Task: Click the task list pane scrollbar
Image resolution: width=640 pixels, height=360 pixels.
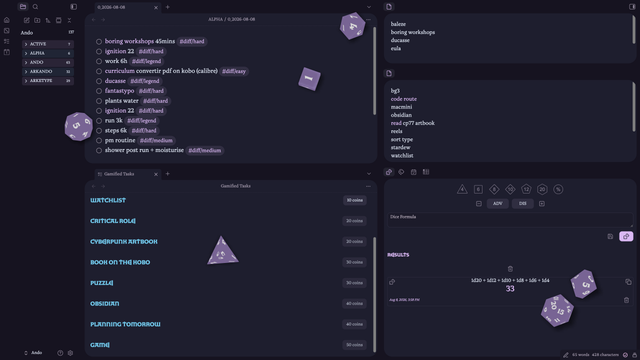Action: coord(374,71)
